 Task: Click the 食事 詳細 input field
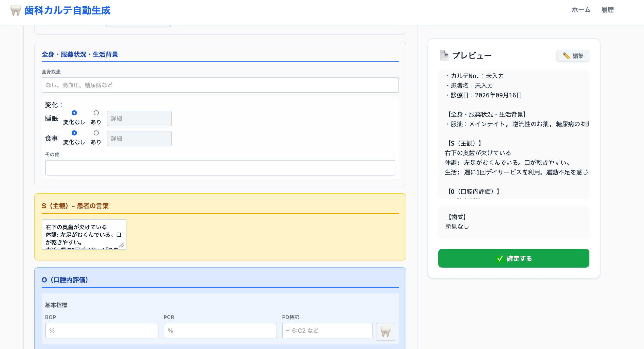[139, 138]
